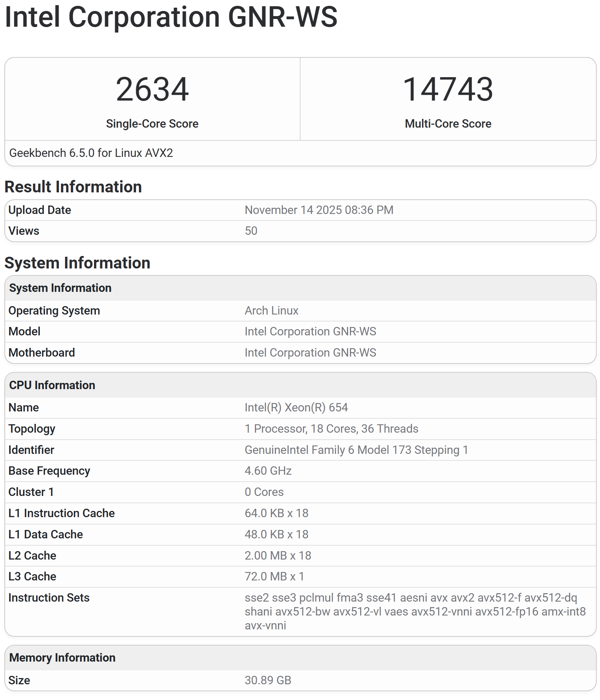
Task: Click the Geekbench 6.5.0 for Linux AVX2 text
Action: (x=91, y=153)
